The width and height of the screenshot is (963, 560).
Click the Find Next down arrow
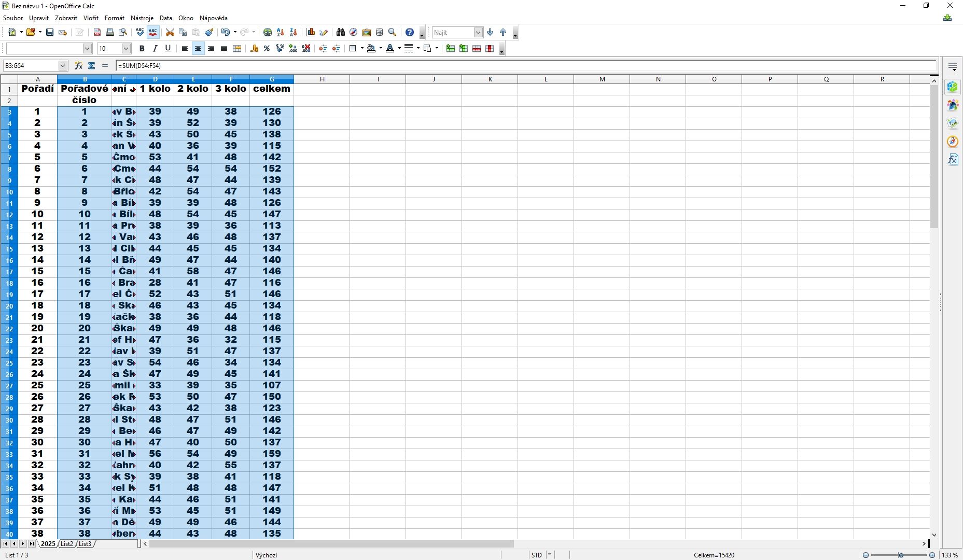[490, 32]
